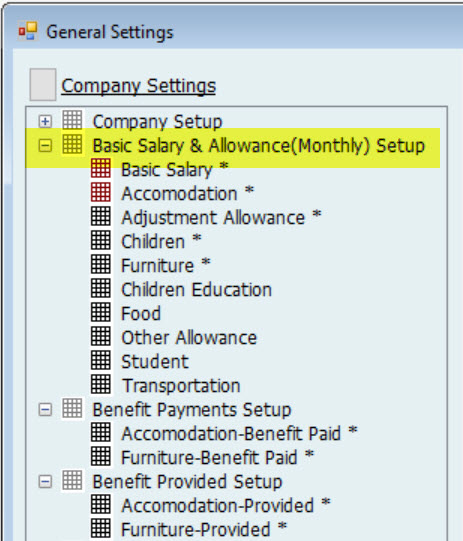Click the grid icon beside Company Setup
This screenshot has width=463, height=541.
click(72, 120)
